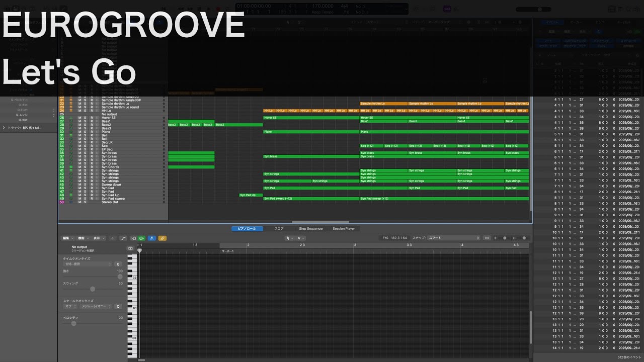Toggle the yellow Link icon
Screen dimensions: 644x362
pyautogui.click(x=163, y=238)
